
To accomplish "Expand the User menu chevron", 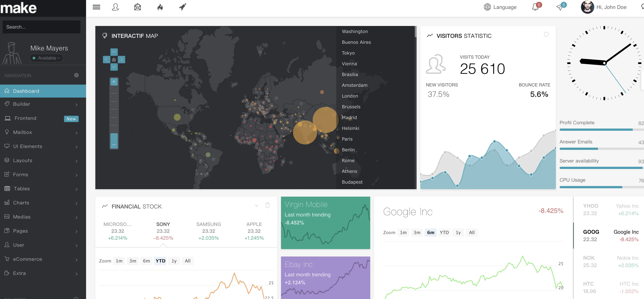I will click(x=76, y=246).
